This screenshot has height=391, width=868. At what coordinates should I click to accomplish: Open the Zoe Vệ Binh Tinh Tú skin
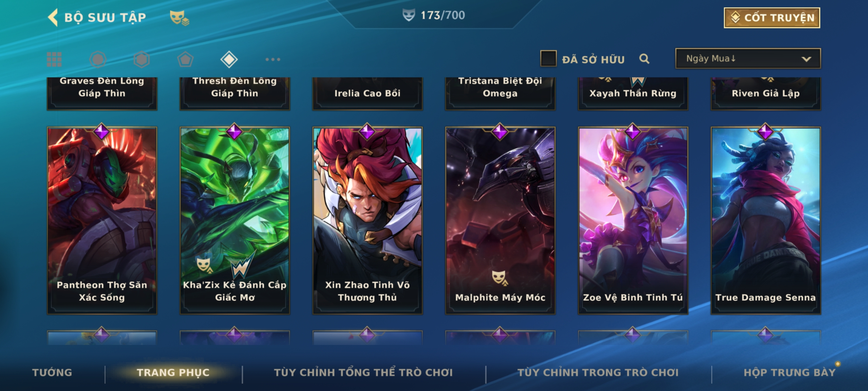tap(633, 220)
